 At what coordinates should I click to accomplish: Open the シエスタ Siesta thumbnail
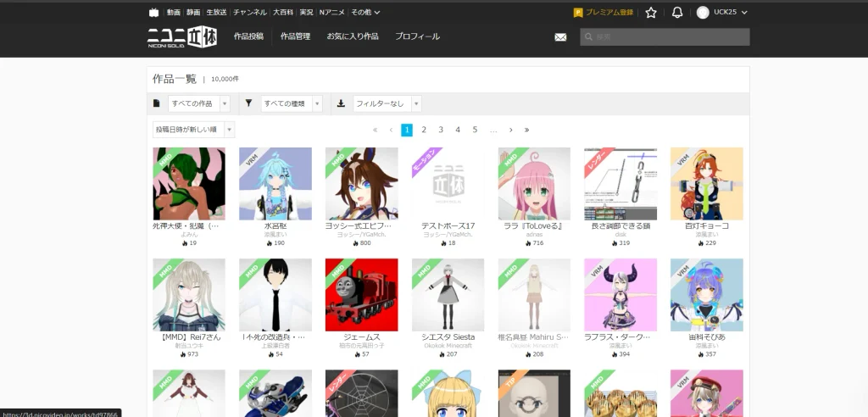(x=448, y=295)
